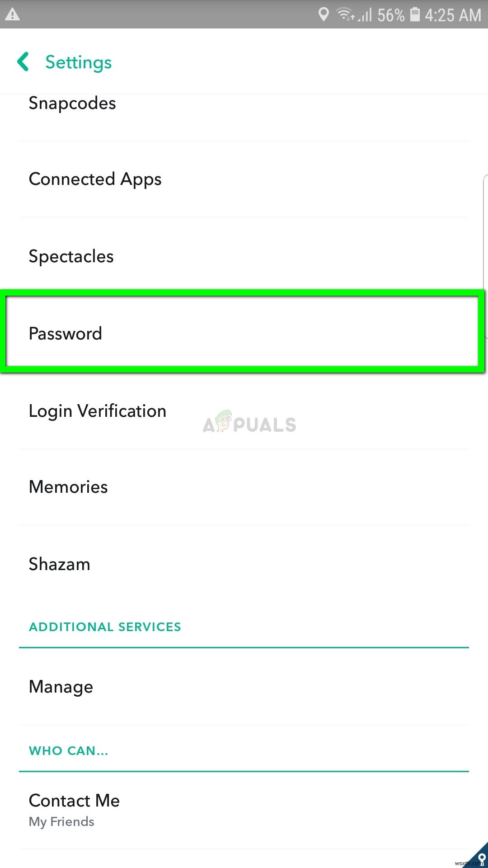Tap the battery icon in status bar

(x=414, y=14)
